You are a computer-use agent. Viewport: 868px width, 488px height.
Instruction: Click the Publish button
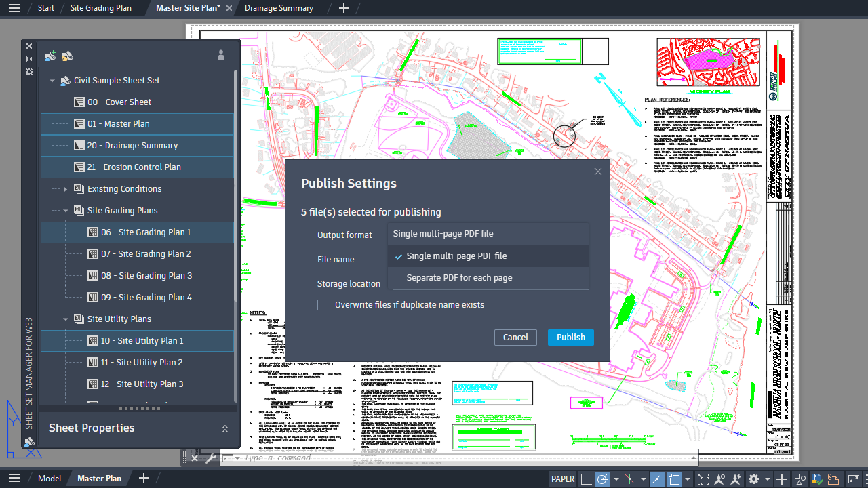(x=570, y=337)
